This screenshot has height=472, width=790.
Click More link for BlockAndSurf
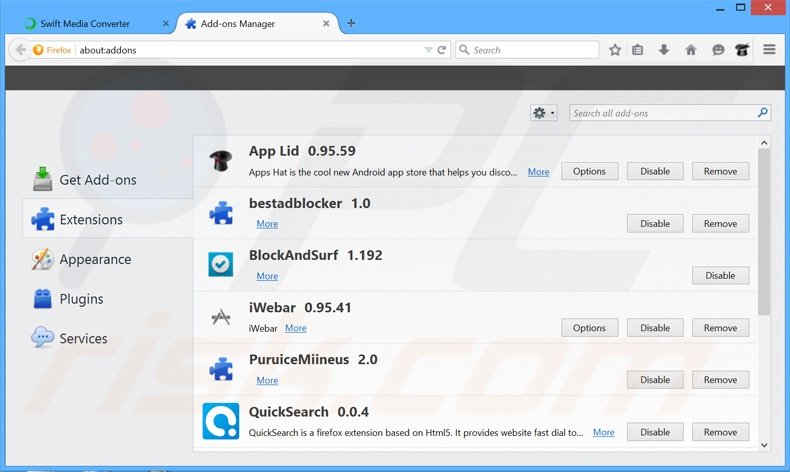(267, 276)
